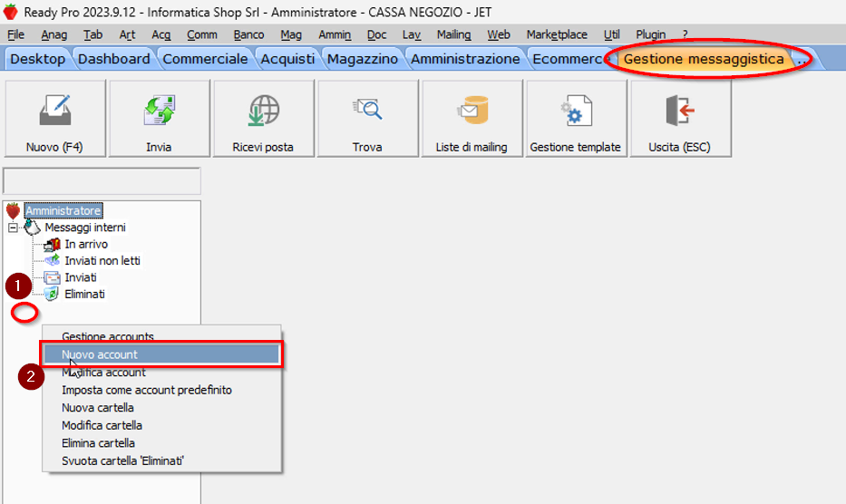Choose Modifica cartella in context menu
Screen dimensions: 846x504
162,426
